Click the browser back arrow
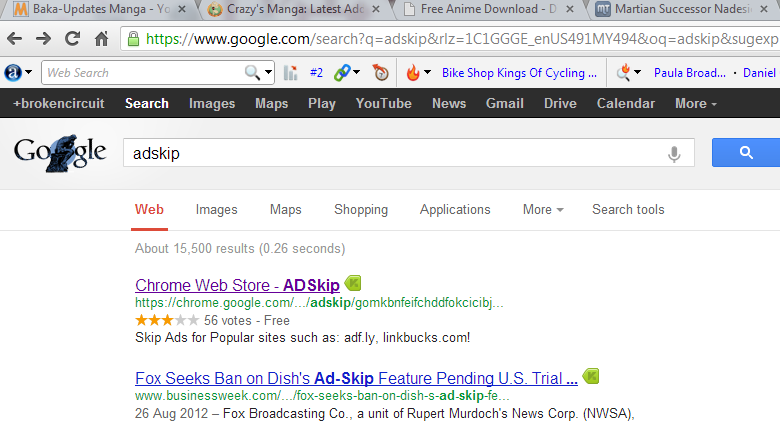 point(14,38)
